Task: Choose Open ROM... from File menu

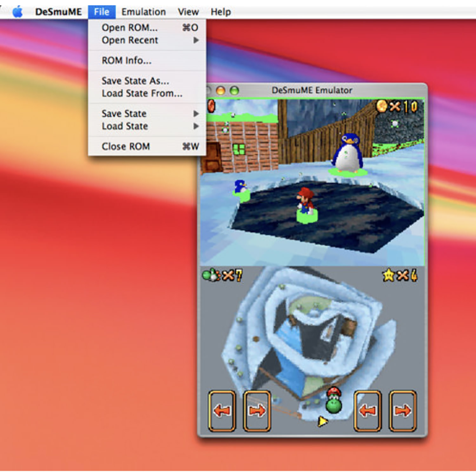Action: [130, 28]
